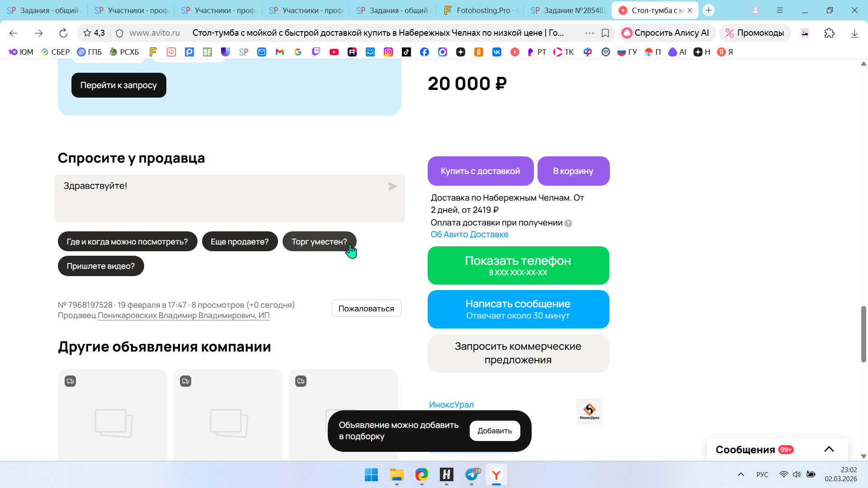Viewport: 868px width, 488px height.
Task: Open the YouTube bookmark icon
Action: click(334, 52)
